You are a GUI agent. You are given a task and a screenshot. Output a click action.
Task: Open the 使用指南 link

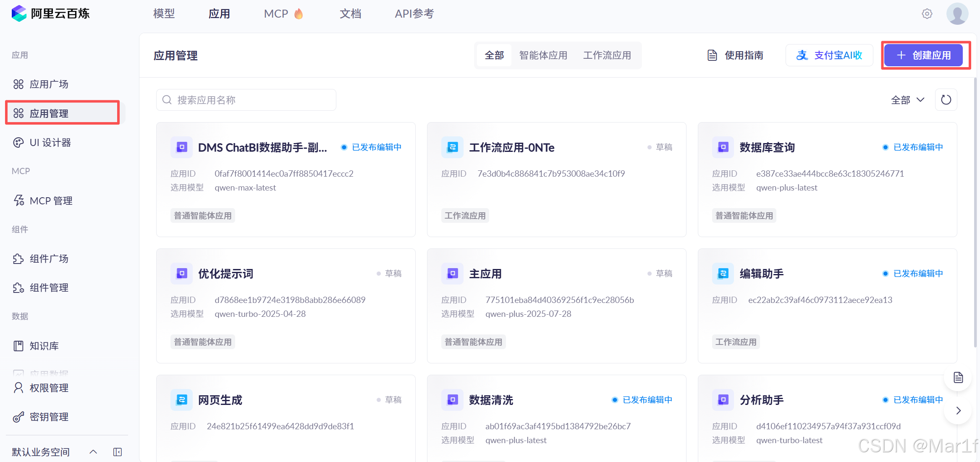(735, 55)
